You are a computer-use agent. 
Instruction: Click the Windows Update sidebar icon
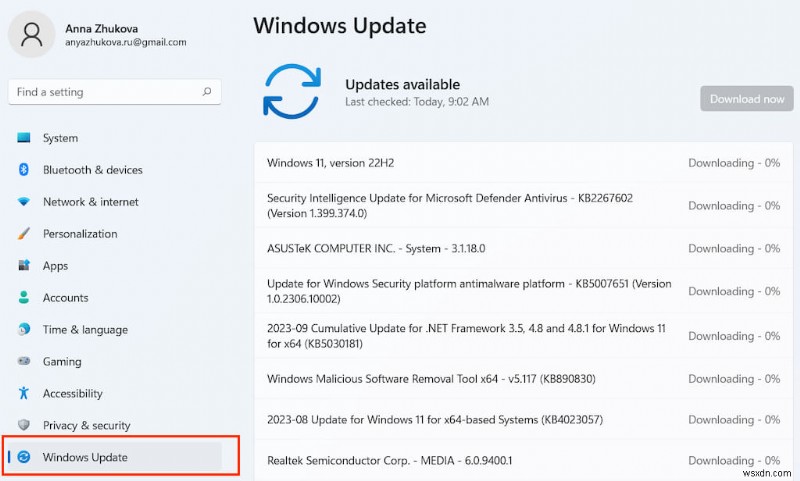click(x=23, y=457)
